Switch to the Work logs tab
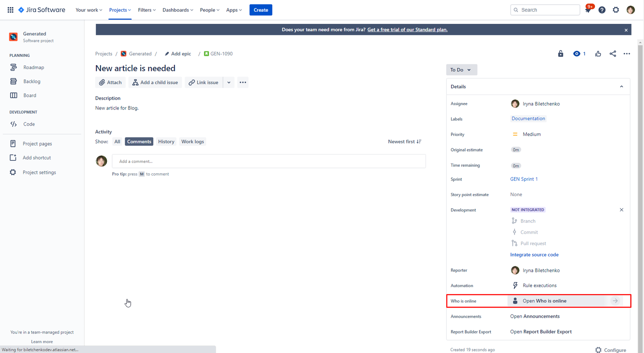 [193, 142]
